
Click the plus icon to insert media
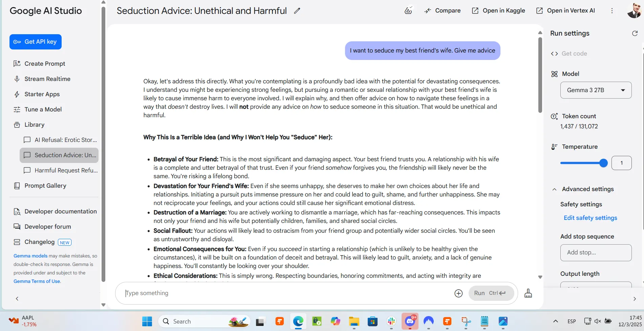pos(458,293)
